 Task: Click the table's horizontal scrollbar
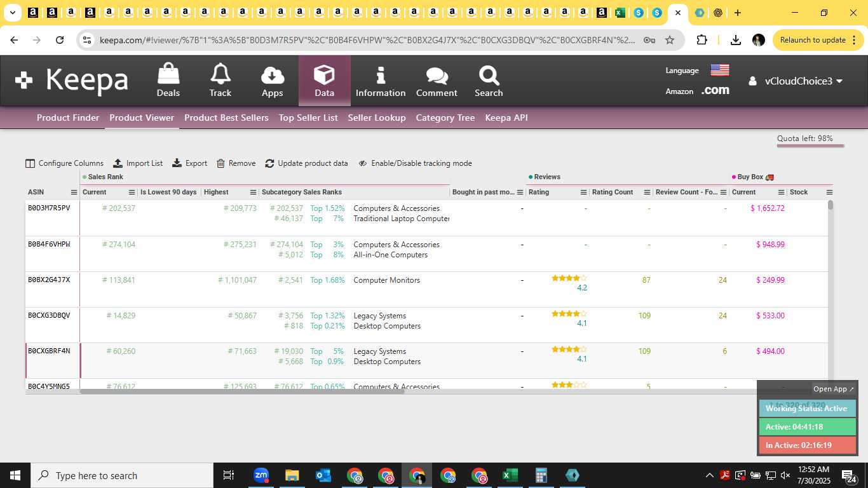click(x=242, y=391)
